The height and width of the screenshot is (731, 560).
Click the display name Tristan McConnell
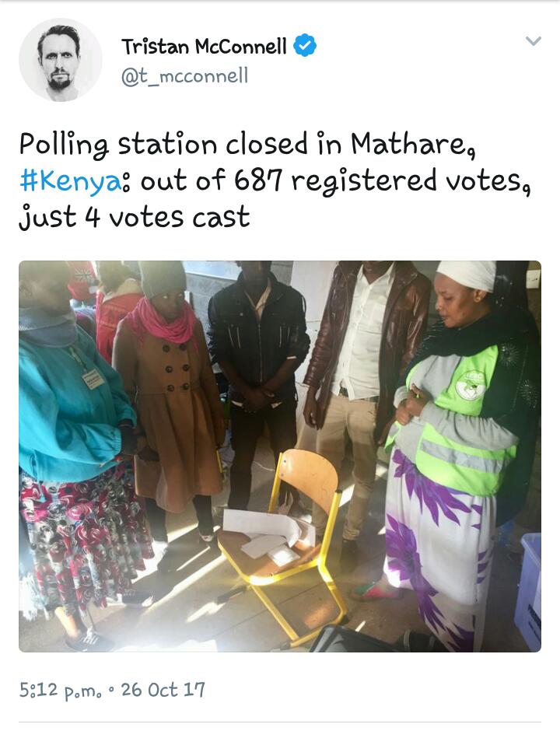click(205, 46)
